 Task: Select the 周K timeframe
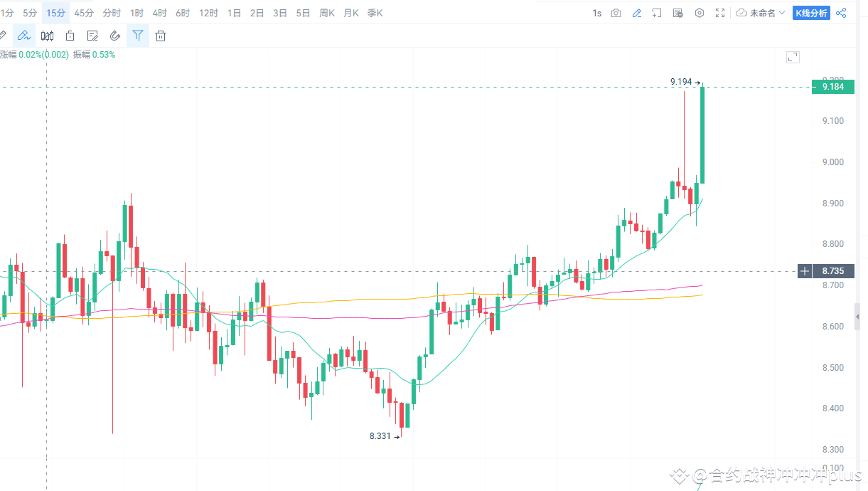pyautogui.click(x=326, y=12)
